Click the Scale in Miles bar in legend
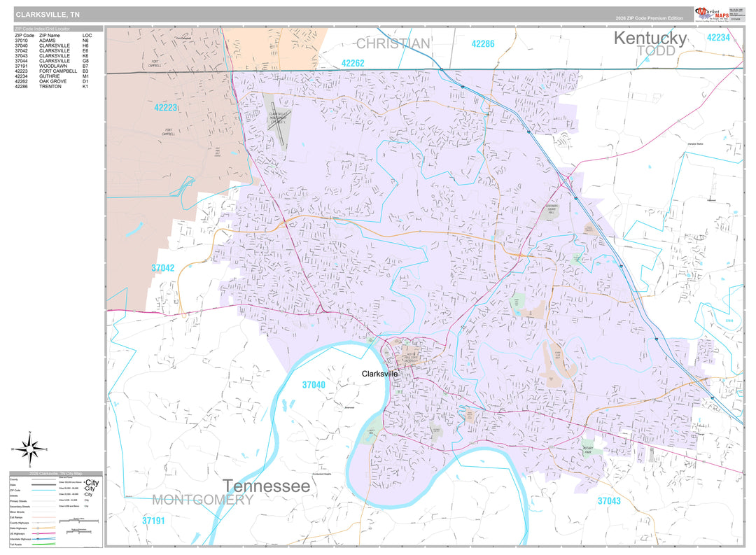Screen dimensions: 756x555 tap(78, 521)
